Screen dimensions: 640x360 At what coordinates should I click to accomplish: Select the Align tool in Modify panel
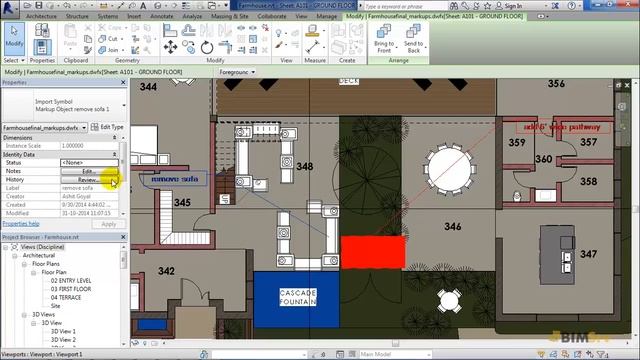pos(170,30)
